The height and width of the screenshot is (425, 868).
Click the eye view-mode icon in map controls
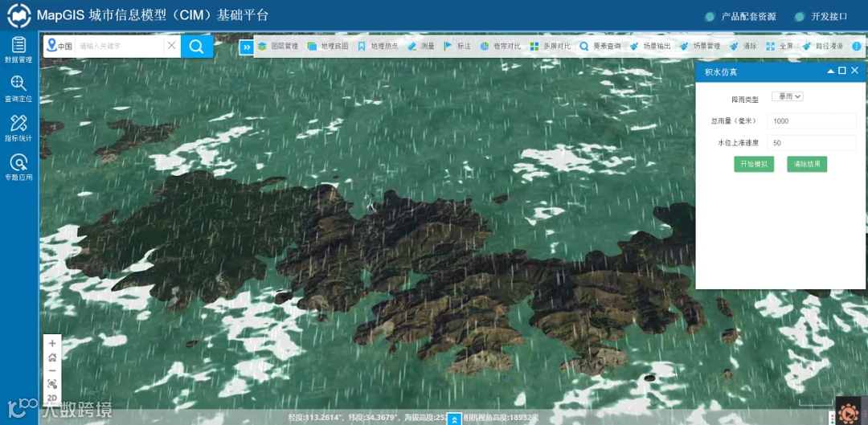[52, 384]
